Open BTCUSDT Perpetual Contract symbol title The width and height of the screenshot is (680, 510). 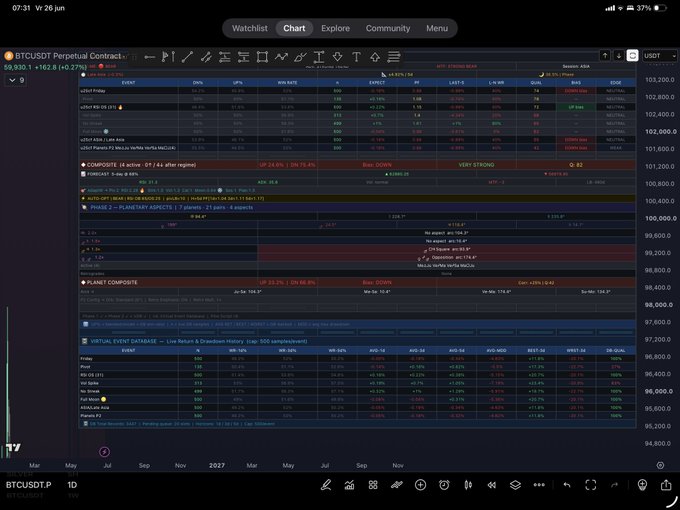[x=68, y=56]
